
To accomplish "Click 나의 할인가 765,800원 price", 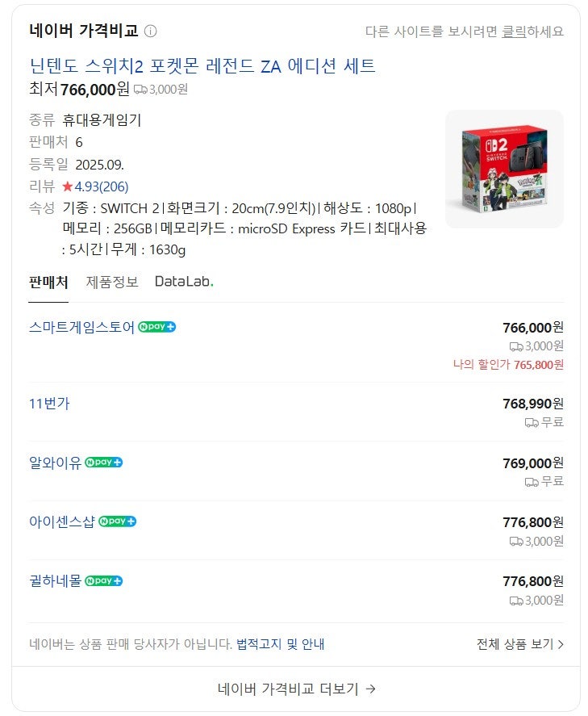I will click(509, 365).
